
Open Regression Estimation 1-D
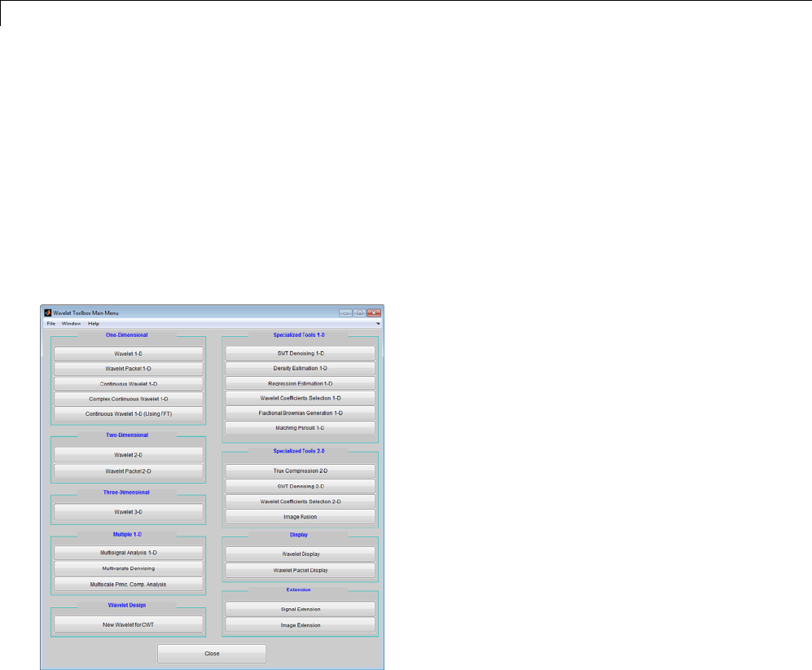point(301,383)
